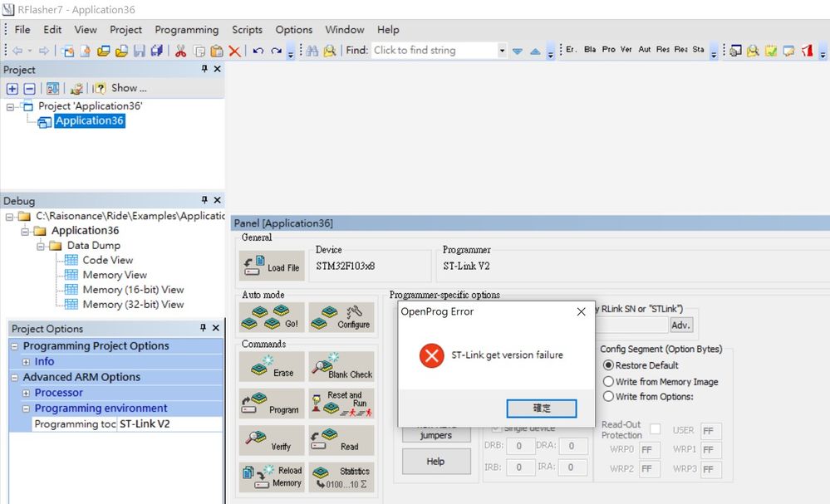
Task: Select the Code View tree item
Action: pyautogui.click(x=108, y=260)
